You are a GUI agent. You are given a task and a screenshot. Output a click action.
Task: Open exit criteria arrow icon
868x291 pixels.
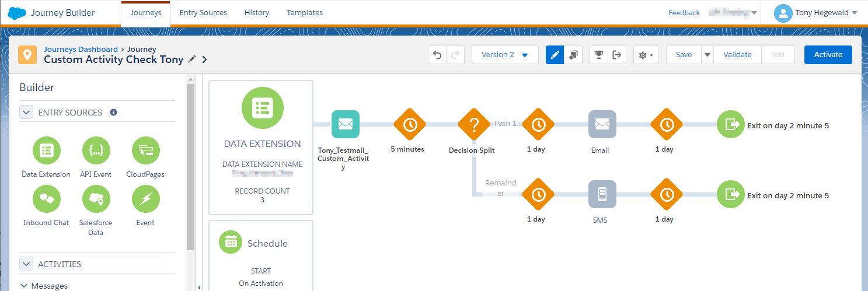click(x=617, y=55)
